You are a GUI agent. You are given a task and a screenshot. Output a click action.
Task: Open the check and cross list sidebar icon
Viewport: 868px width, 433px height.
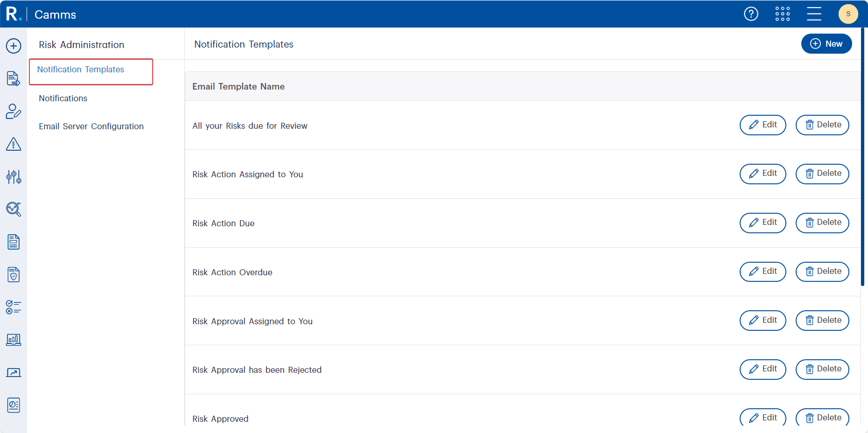point(14,307)
